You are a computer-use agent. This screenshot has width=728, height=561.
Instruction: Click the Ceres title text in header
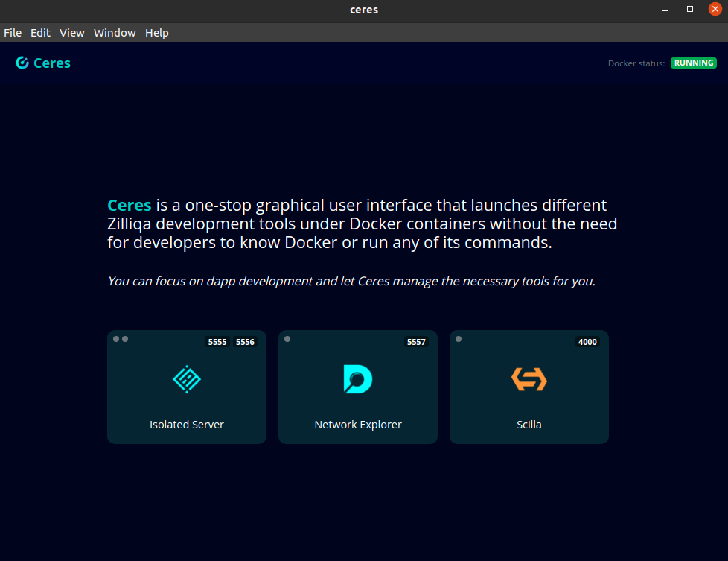(52, 63)
